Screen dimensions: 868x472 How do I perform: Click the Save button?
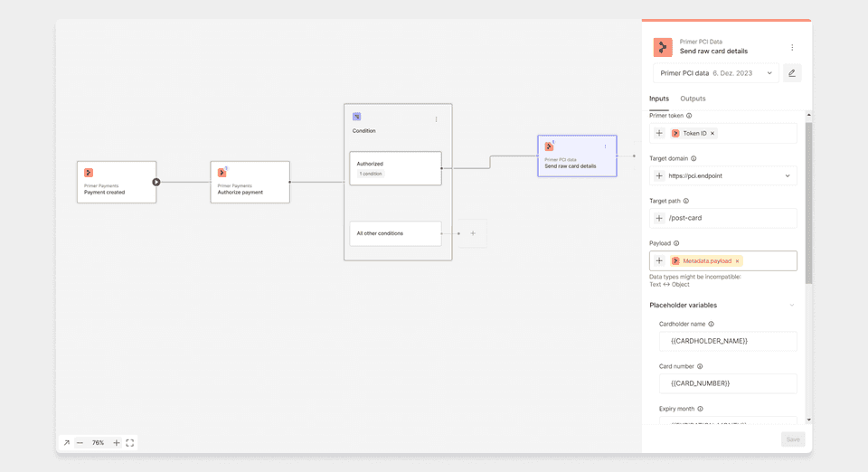click(793, 439)
